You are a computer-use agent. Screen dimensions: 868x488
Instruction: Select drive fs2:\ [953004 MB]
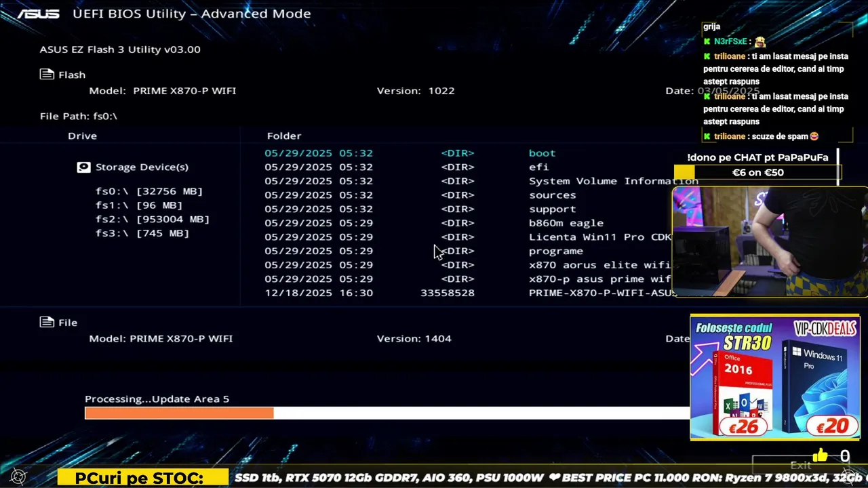pos(153,219)
